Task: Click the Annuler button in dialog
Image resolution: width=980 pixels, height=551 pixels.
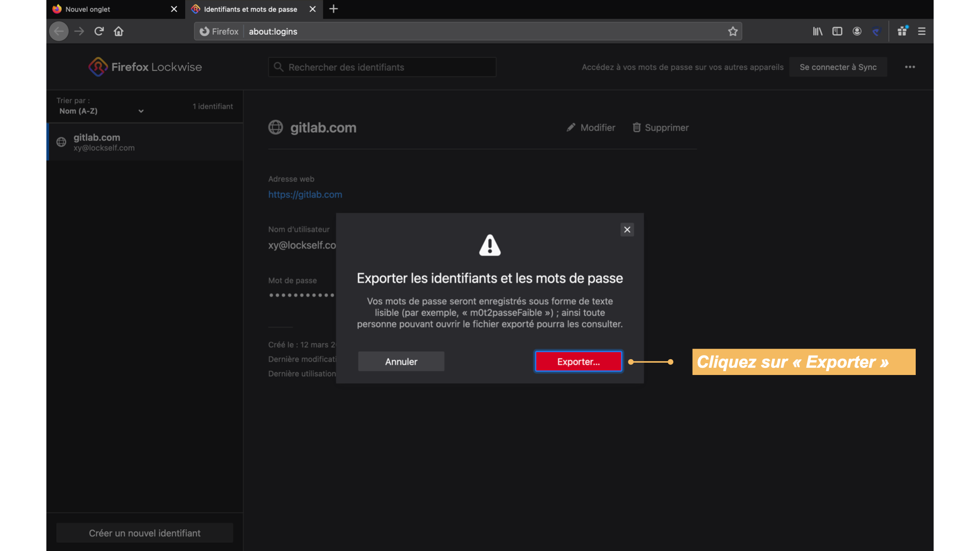Action: pyautogui.click(x=401, y=361)
